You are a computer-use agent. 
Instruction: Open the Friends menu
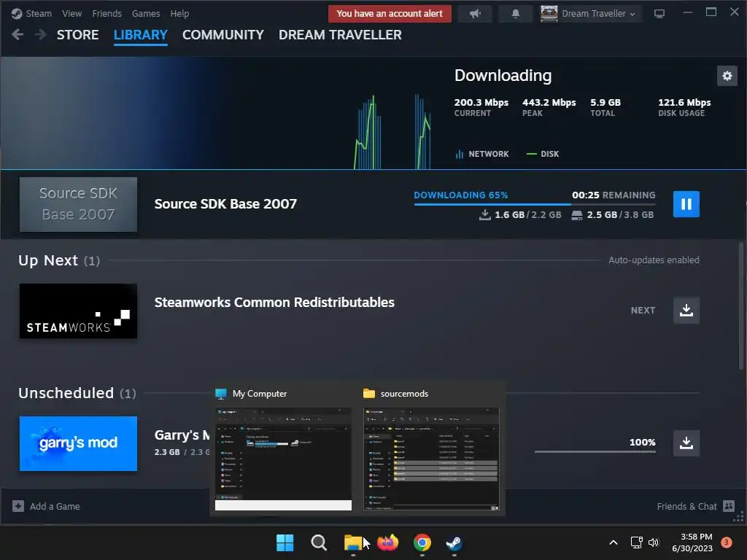[107, 14]
